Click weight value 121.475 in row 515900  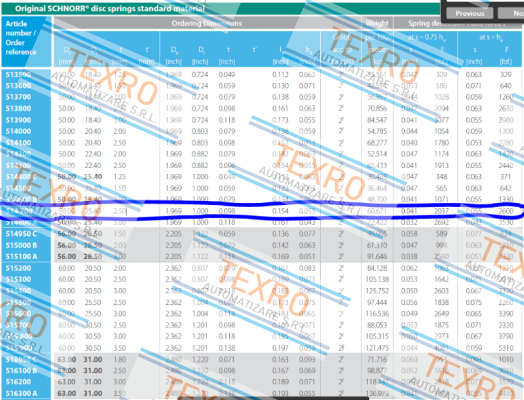pyautogui.click(x=377, y=348)
